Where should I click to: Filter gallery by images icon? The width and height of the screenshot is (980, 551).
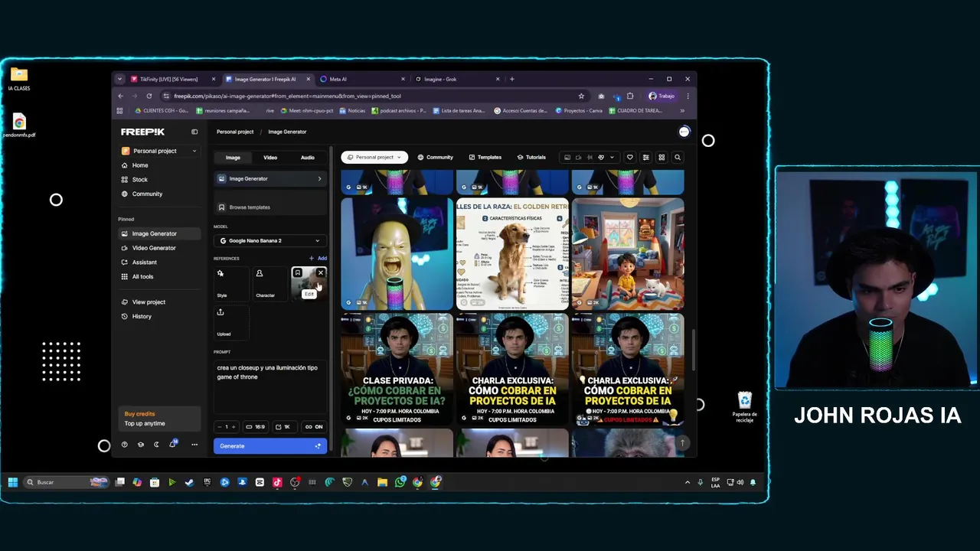567,158
